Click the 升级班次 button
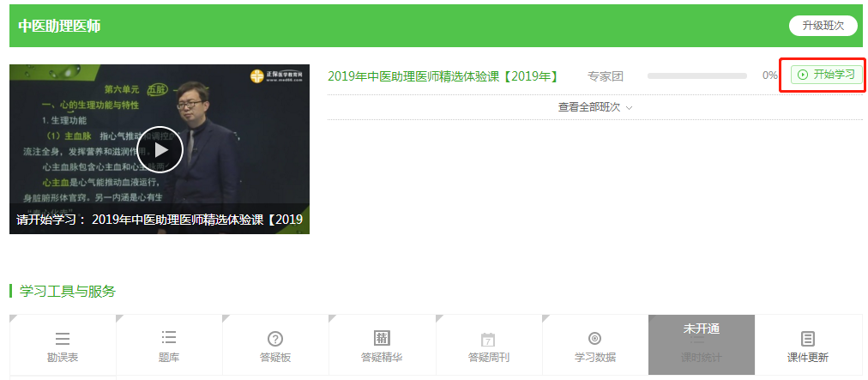 click(x=823, y=26)
